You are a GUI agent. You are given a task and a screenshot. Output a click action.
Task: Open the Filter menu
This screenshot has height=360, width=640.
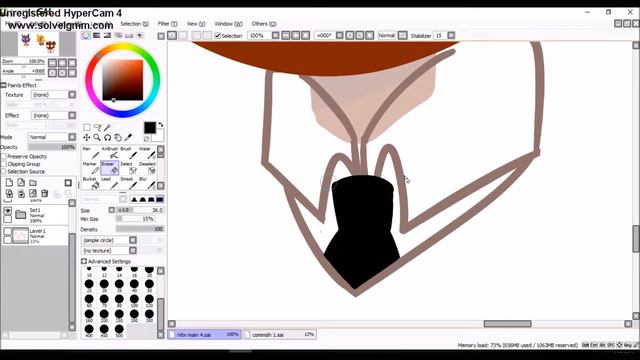click(x=167, y=24)
